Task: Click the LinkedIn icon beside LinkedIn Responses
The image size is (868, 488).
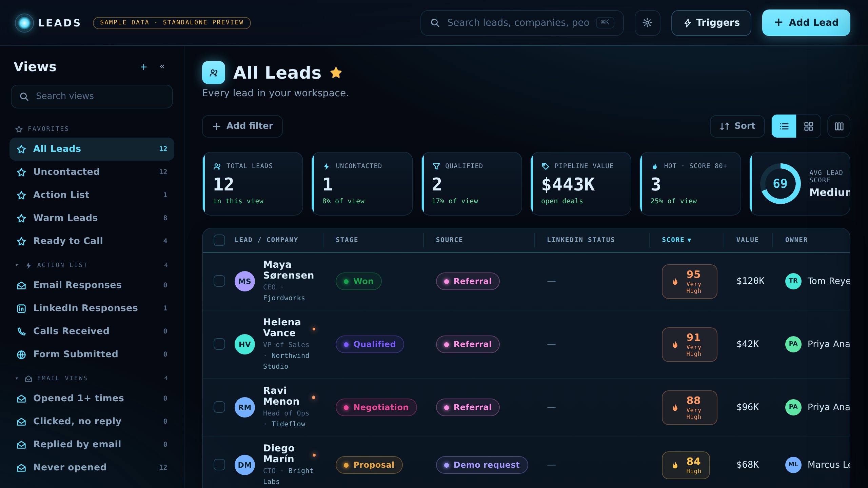Action: [x=21, y=308]
